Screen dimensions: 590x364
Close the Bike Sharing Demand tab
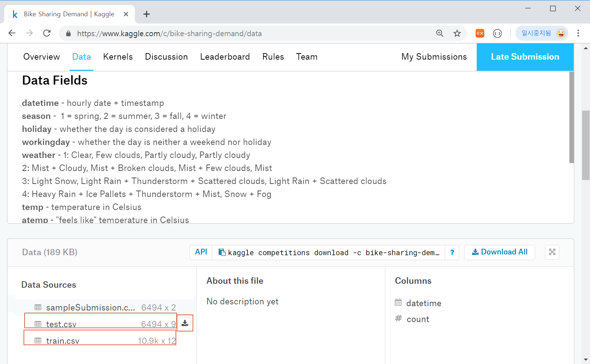click(126, 14)
